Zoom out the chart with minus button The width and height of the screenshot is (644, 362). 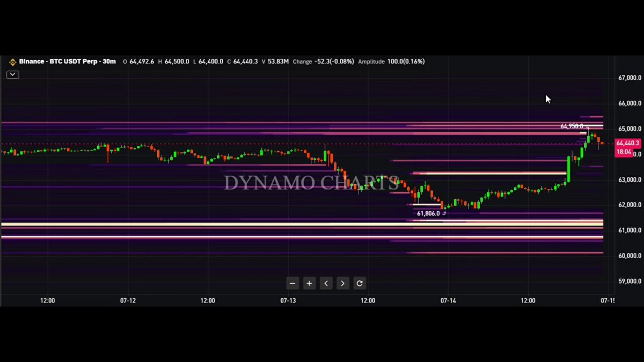pos(292,283)
